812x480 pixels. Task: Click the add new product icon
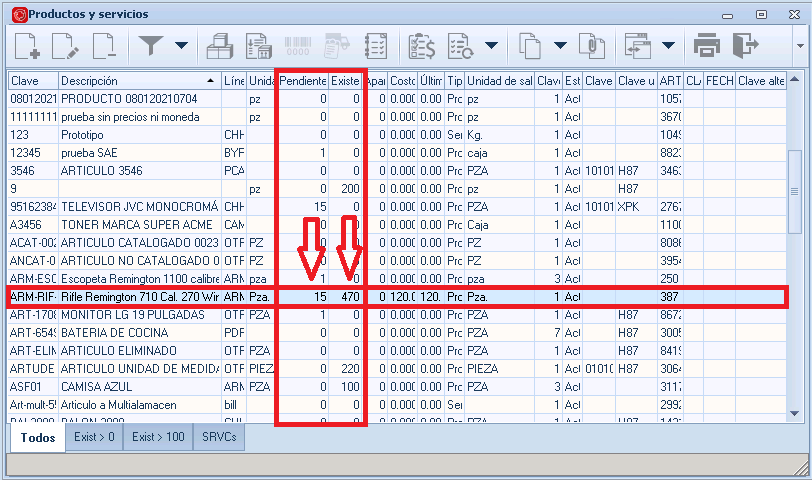27,45
